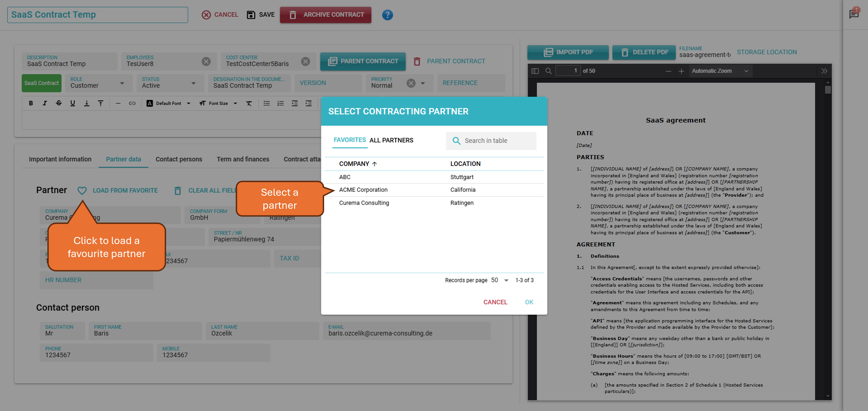This screenshot has height=411, width=868.
Task: Click the PDF zoom in plus icon
Action: (x=681, y=71)
